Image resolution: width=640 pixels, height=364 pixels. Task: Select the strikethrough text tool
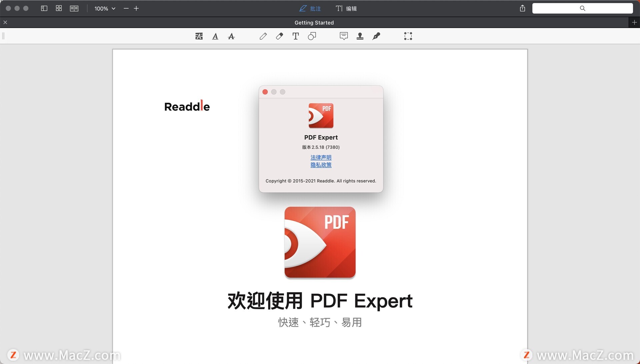[231, 36]
